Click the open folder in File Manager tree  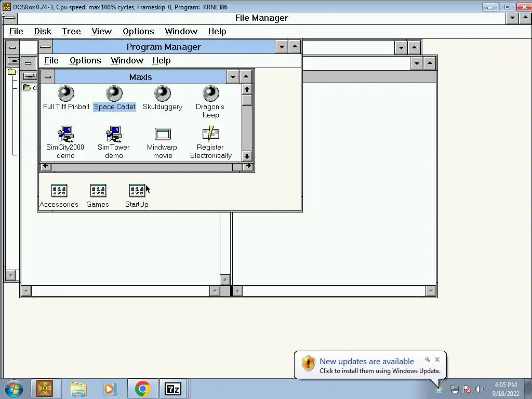pyautogui.click(x=27, y=87)
